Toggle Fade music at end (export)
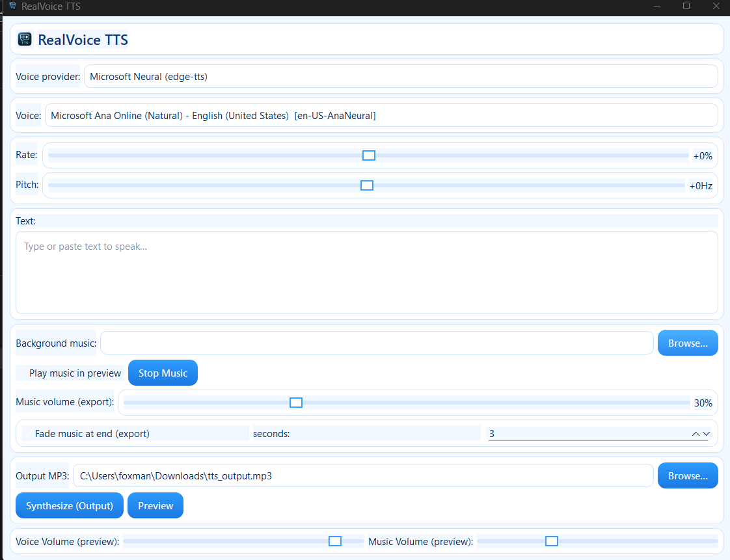Screen dimensions: 730x560 29,434
